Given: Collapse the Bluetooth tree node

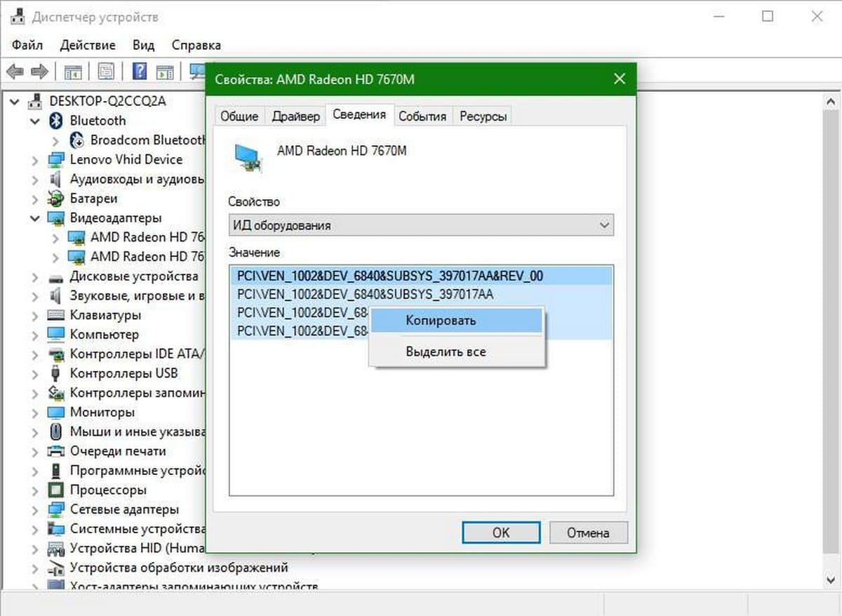Looking at the screenshot, I should [x=35, y=121].
